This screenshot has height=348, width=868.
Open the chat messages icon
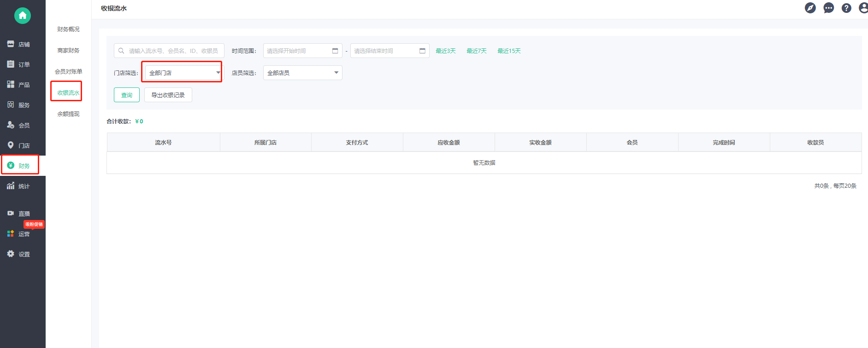point(829,8)
